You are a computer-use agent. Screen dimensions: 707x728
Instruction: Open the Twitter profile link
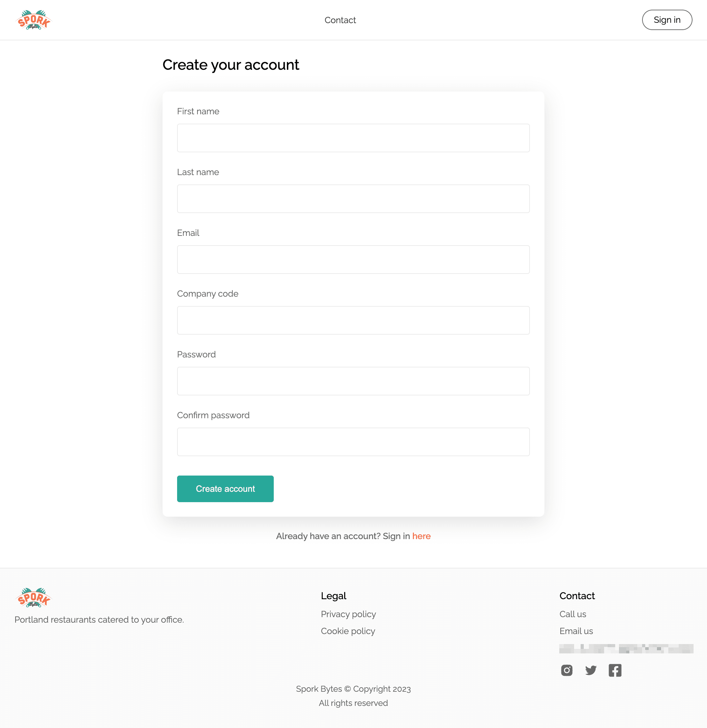(x=591, y=670)
